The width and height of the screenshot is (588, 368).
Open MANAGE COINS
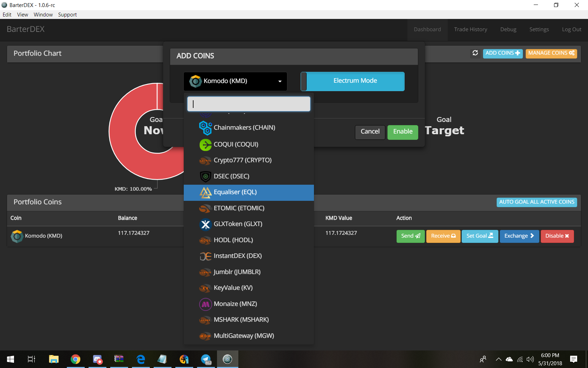pyautogui.click(x=551, y=53)
